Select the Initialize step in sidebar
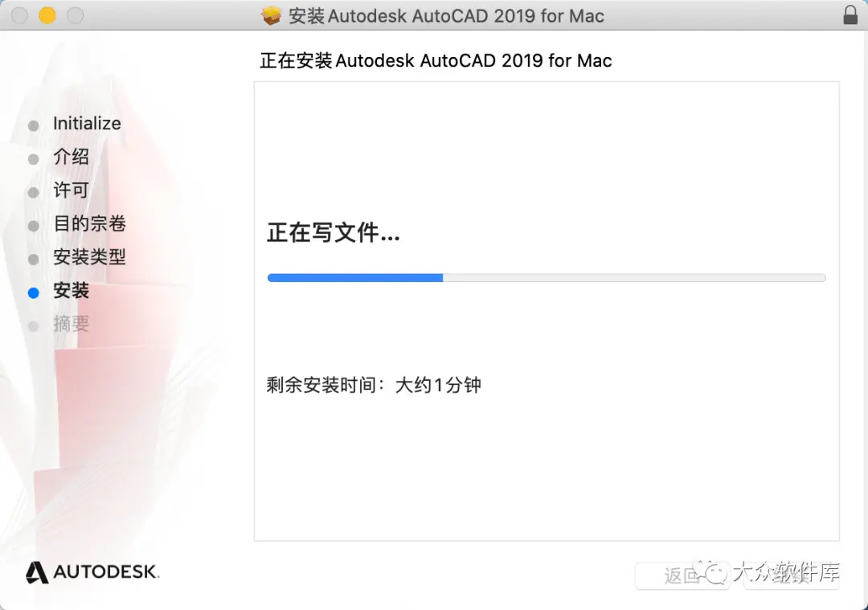 pyautogui.click(x=87, y=124)
